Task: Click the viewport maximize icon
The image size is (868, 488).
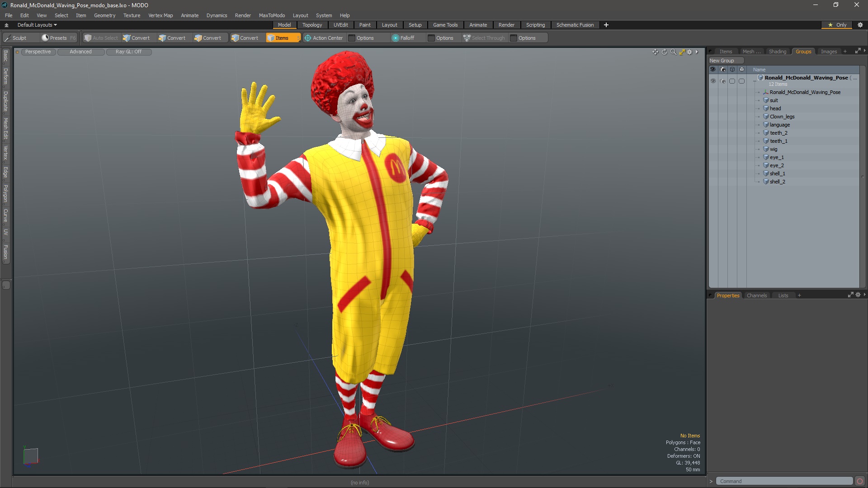Action: pyautogui.click(x=682, y=52)
